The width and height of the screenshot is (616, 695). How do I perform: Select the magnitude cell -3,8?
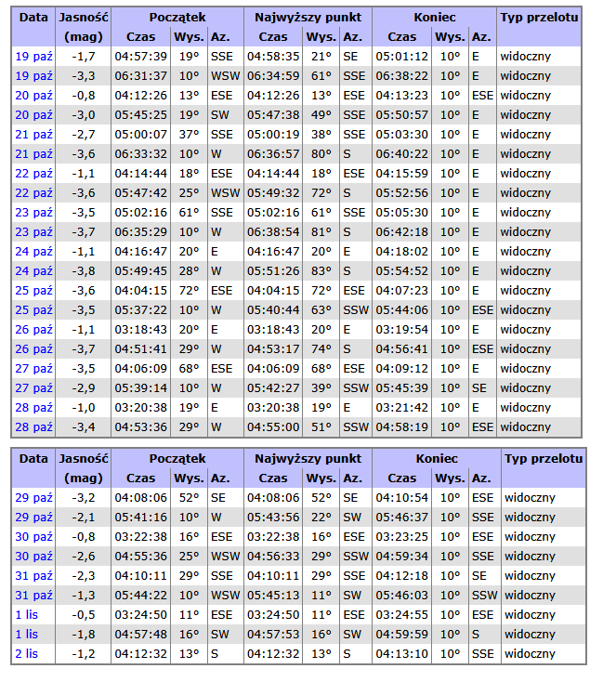[84, 270]
